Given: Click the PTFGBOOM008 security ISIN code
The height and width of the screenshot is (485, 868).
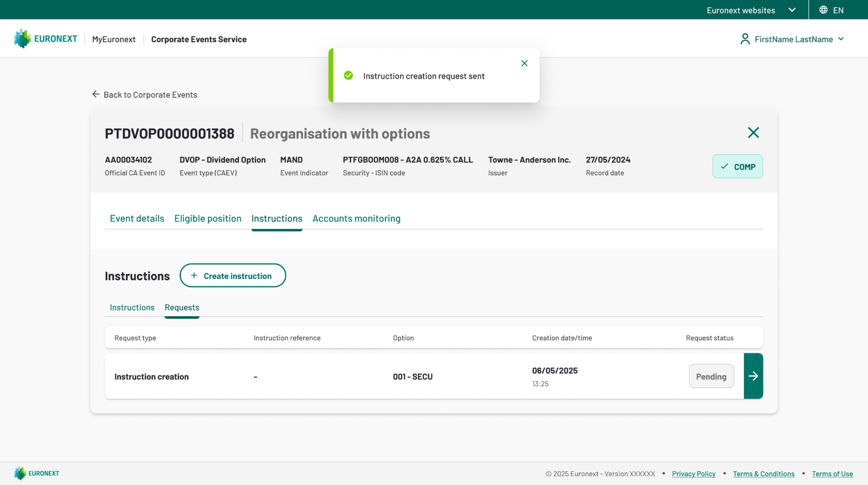Looking at the screenshot, I should pos(408,160).
